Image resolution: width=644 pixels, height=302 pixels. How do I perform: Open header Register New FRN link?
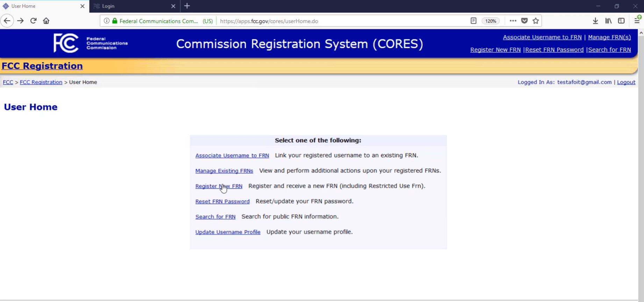(495, 50)
